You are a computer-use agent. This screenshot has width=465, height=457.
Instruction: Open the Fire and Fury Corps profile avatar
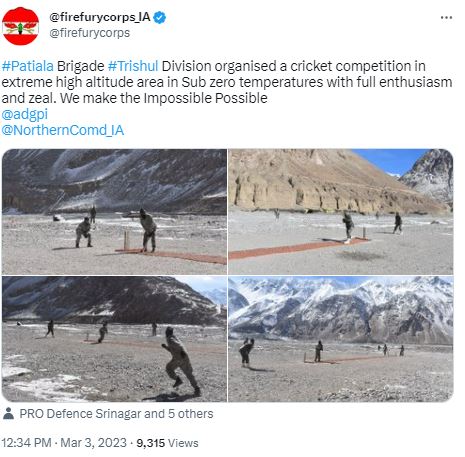(20, 26)
